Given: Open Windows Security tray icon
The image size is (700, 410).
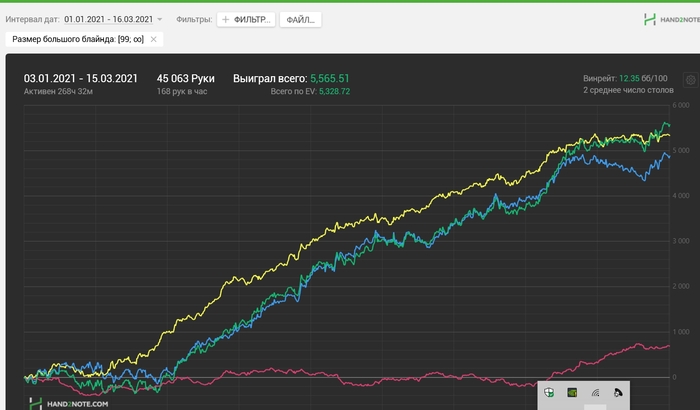Looking at the screenshot, I should coord(549,393).
